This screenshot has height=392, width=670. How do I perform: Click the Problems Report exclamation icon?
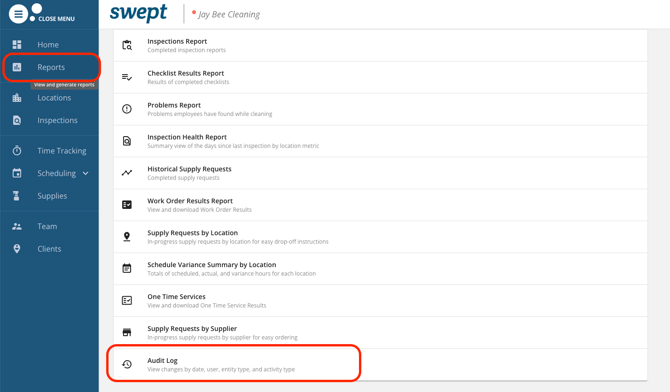coord(127,109)
